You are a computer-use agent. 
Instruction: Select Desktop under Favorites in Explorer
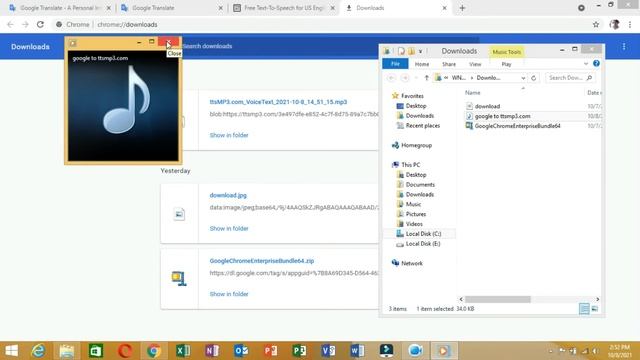tap(416, 106)
